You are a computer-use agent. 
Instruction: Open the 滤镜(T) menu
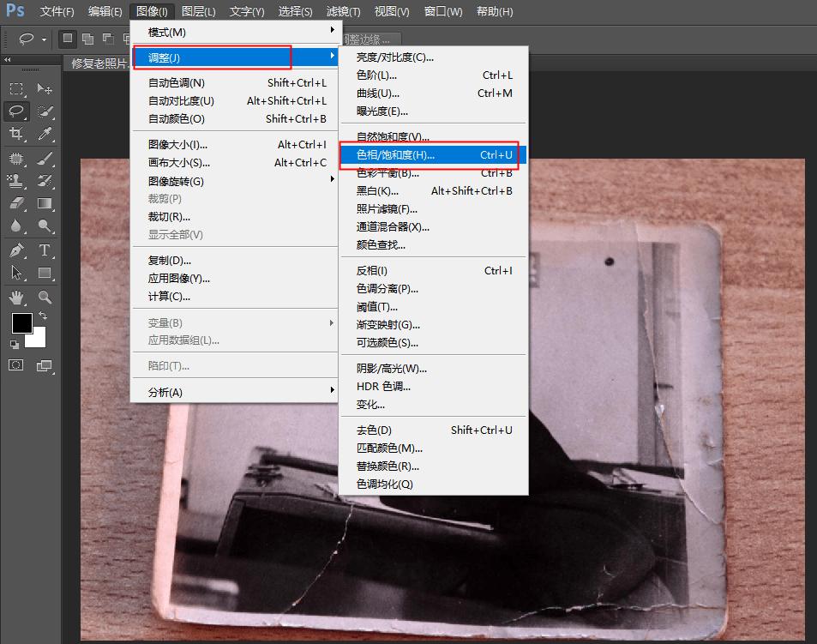342,11
